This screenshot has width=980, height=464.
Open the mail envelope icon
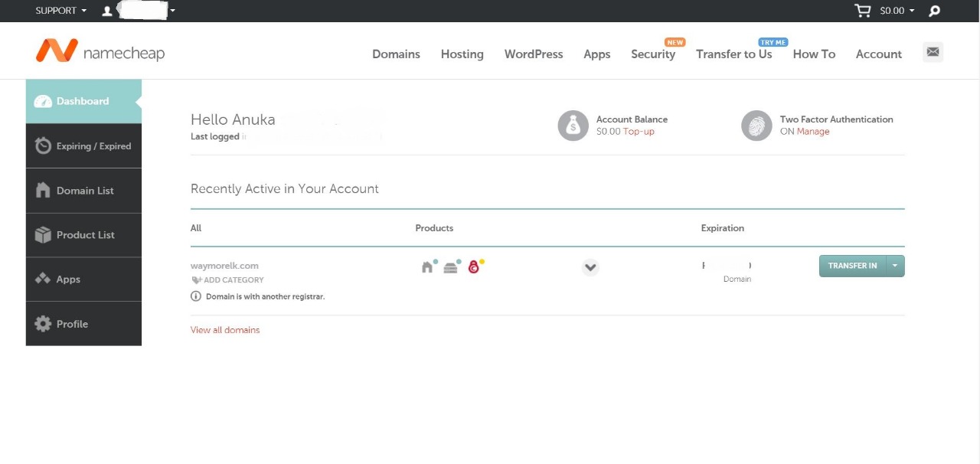933,52
